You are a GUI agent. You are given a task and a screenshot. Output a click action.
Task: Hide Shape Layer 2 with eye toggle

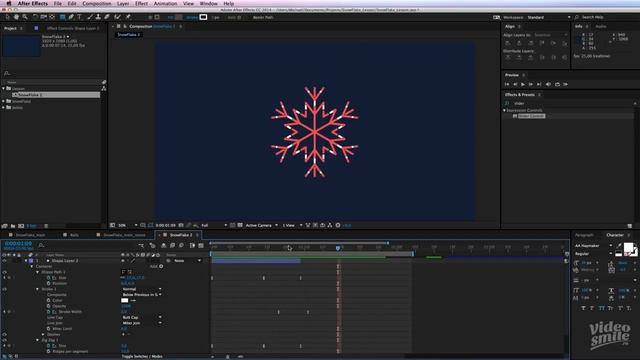[4, 261]
